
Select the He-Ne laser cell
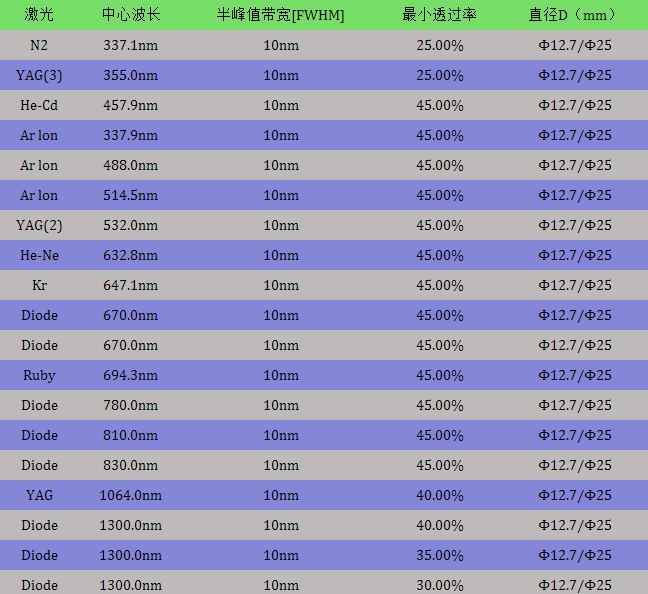[39, 255]
